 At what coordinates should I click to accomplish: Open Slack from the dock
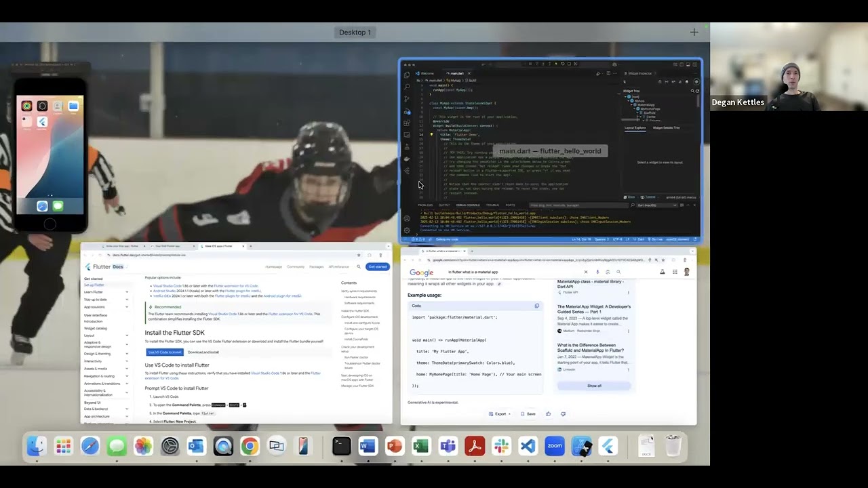click(x=501, y=446)
